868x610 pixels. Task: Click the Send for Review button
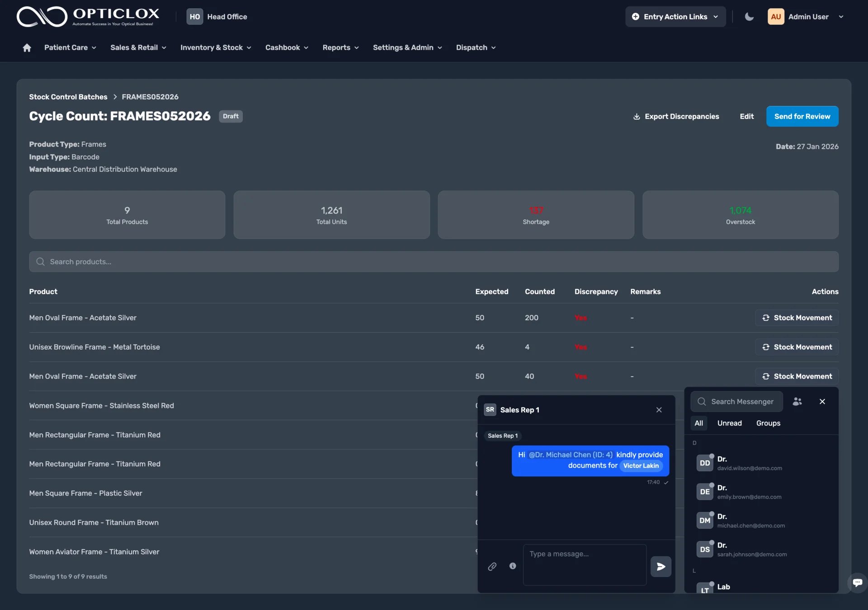coord(802,116)
